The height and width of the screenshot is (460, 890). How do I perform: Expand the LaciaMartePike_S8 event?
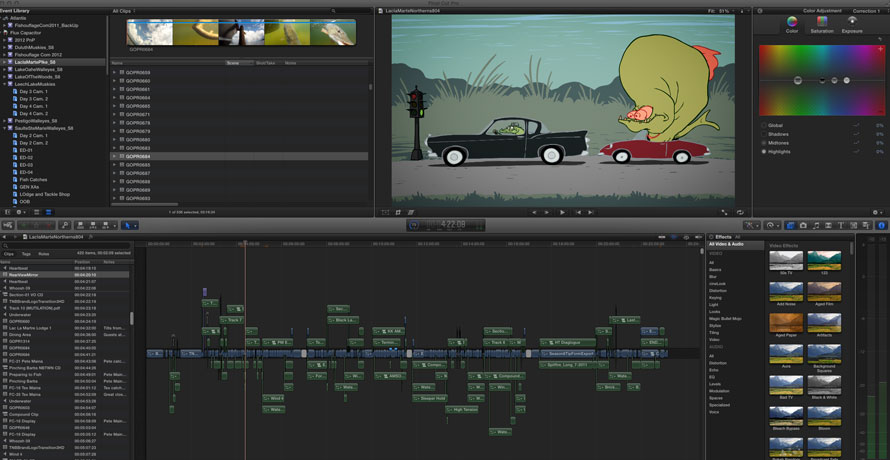5,62
